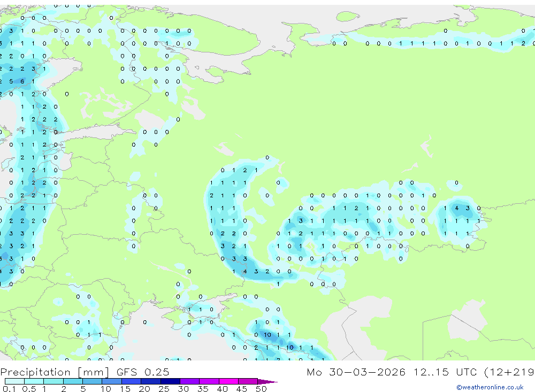Click the legend swatch between 0.5 and 1
This screenshot has width=535, height=392.
(x=34, y=381)
